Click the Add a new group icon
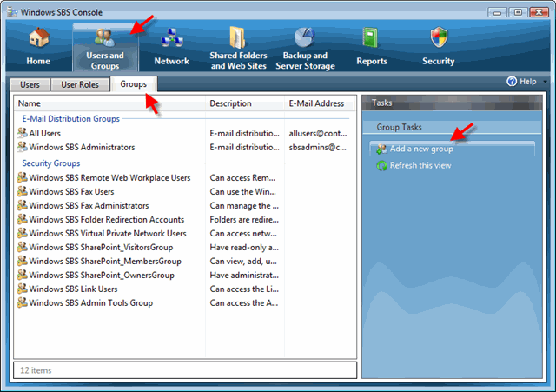The width and height of the screenshot is (556, 392). (382, 149)
